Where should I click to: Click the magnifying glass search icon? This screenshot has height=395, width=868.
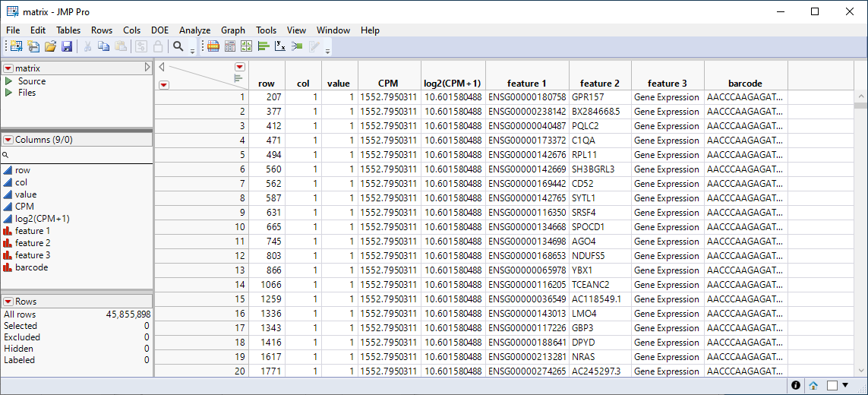point(178,46)
